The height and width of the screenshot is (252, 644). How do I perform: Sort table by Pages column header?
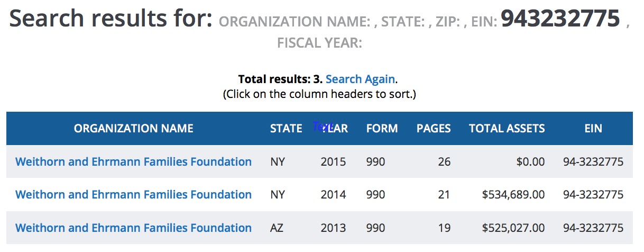(434, 129)
